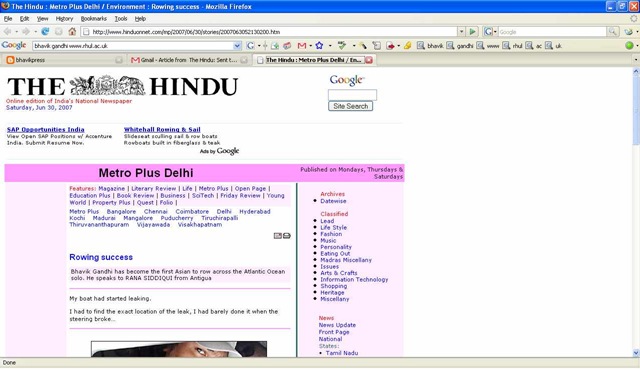This screenshot has width=640, height=370.
Task: Open the File menu
Action: point(8,19)
